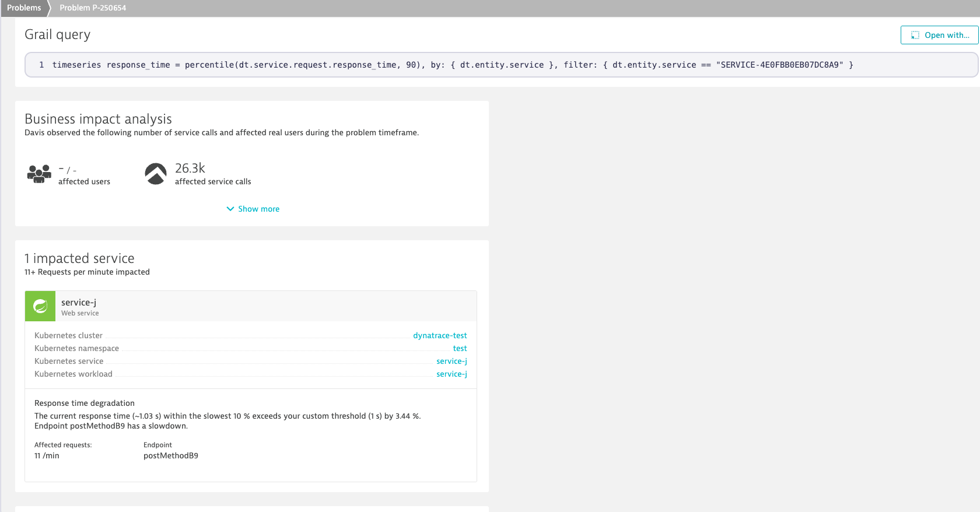
Task: Click the green Spring icon for service-j
Action: (x=40, y=306)
